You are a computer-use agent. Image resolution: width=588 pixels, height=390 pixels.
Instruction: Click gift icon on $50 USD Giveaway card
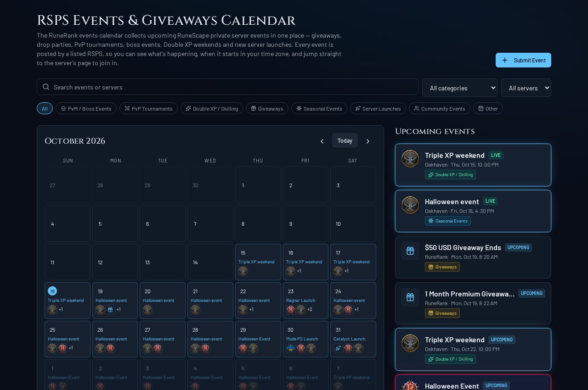(410, 251)
